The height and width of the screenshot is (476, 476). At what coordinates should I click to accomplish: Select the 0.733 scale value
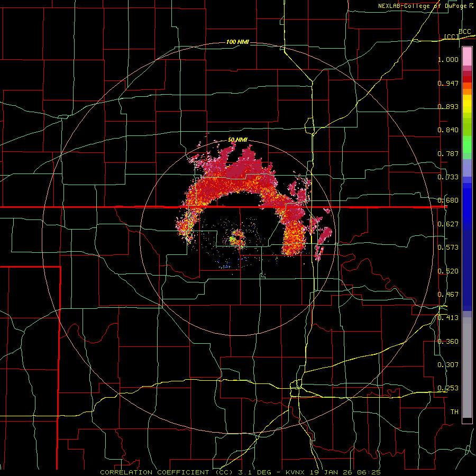coord(448,177)
